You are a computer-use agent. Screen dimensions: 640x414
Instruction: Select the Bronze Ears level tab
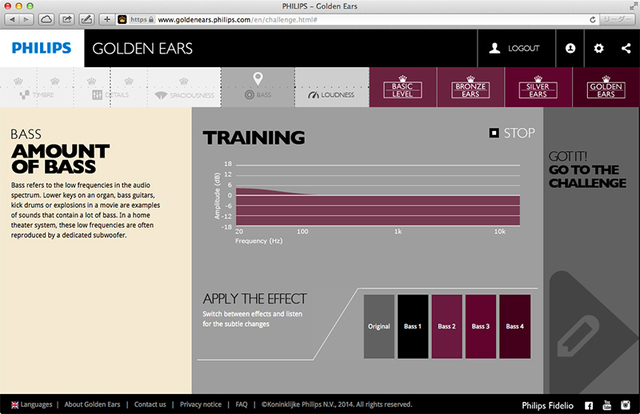pyautogui.click(x=471, y=87)
